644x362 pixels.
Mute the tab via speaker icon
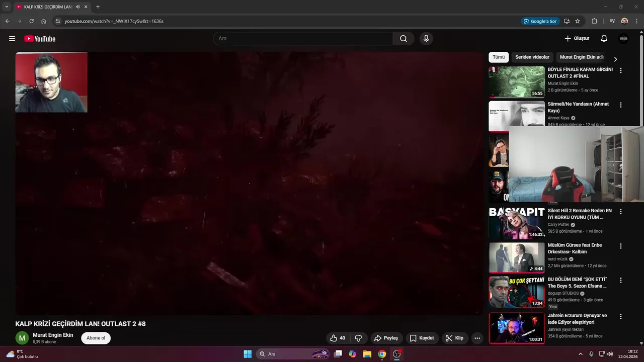click(78, 7)
